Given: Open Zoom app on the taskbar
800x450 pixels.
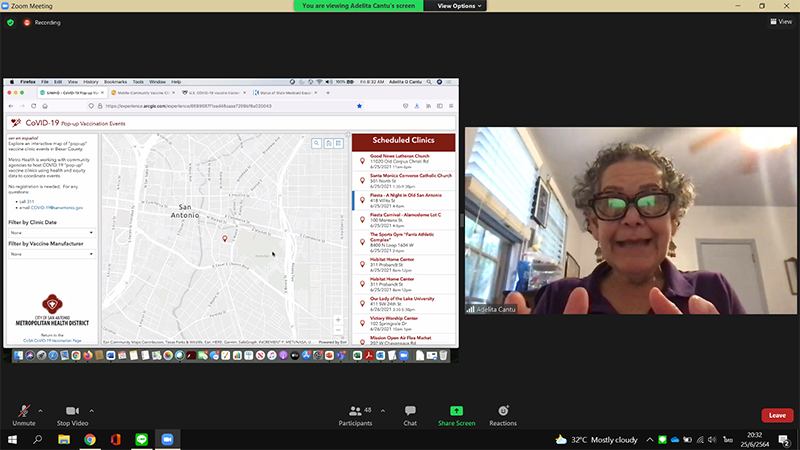Looking at the screenshot, I should point(167,439).
